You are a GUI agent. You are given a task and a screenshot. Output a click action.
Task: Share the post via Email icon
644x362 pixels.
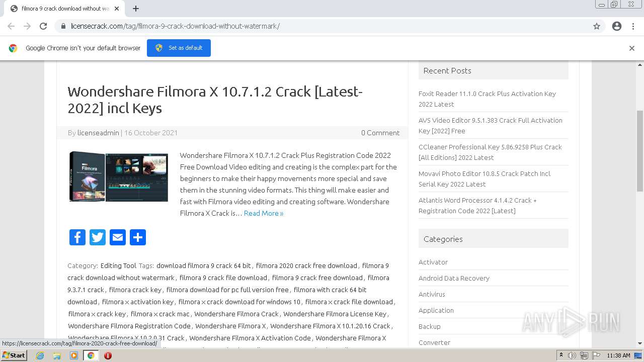point(118,237)
